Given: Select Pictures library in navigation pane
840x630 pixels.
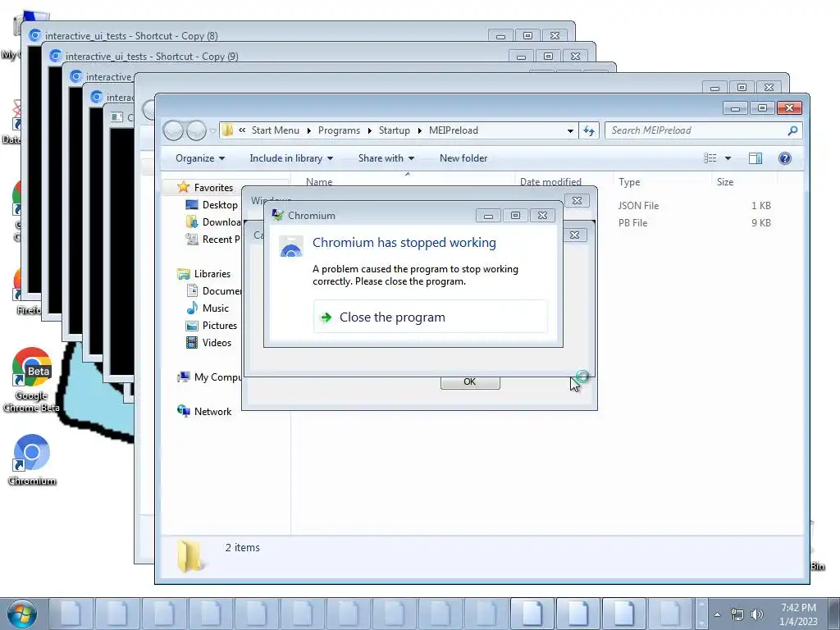Looking at the screenshot, I should 220,325.
